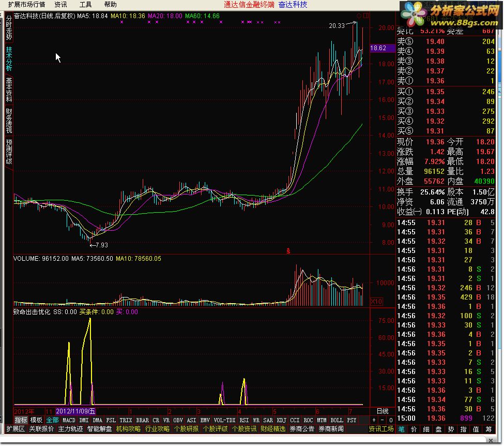
Task: Open the 扩展区 tab
Action: 16,429
